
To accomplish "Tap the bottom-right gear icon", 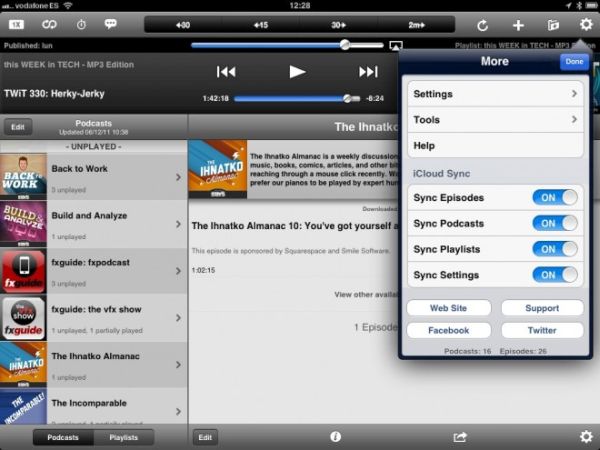I will click(x=586, y=437).
